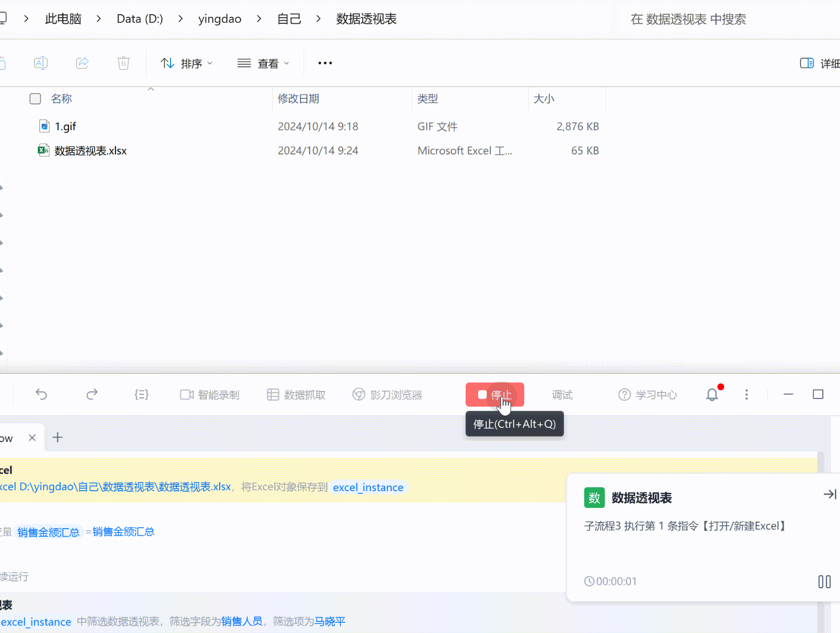Click the 销售金额汇总 variable tag
840x633 pixels.
(x=48, y=532)
